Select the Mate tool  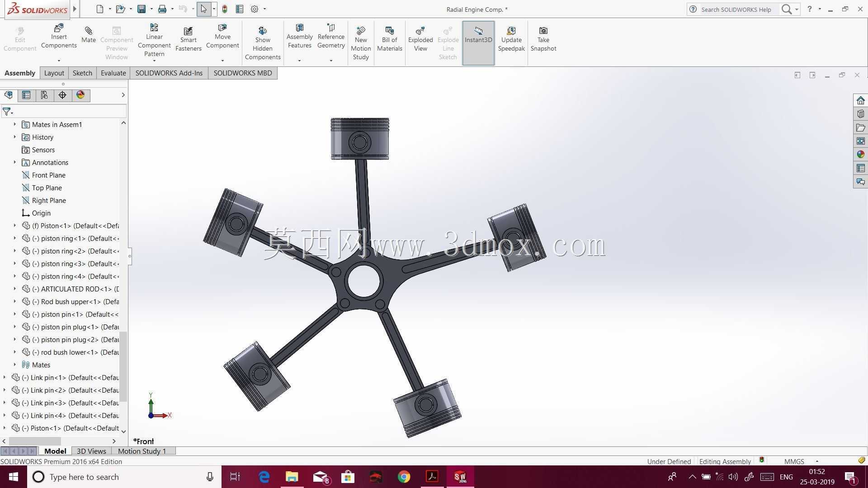point(89,35)
